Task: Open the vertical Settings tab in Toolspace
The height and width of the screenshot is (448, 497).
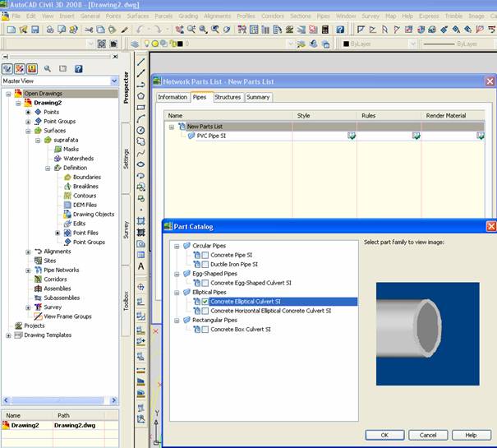Action: (126, 159)
